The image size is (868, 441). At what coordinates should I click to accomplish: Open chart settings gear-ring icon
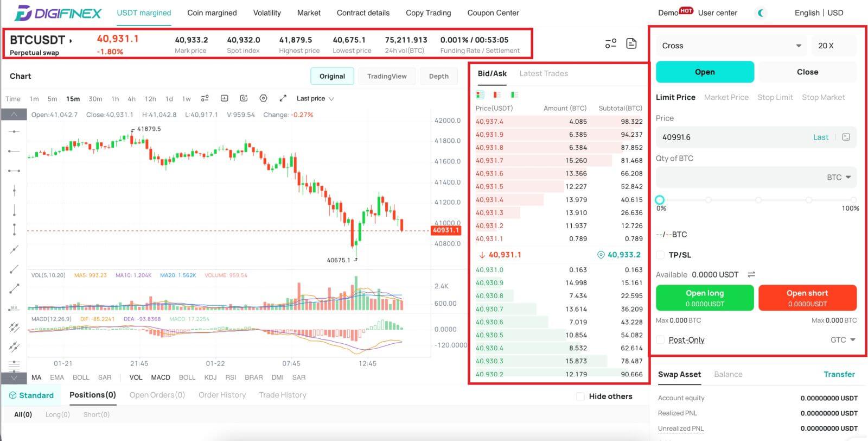[264, 98]
